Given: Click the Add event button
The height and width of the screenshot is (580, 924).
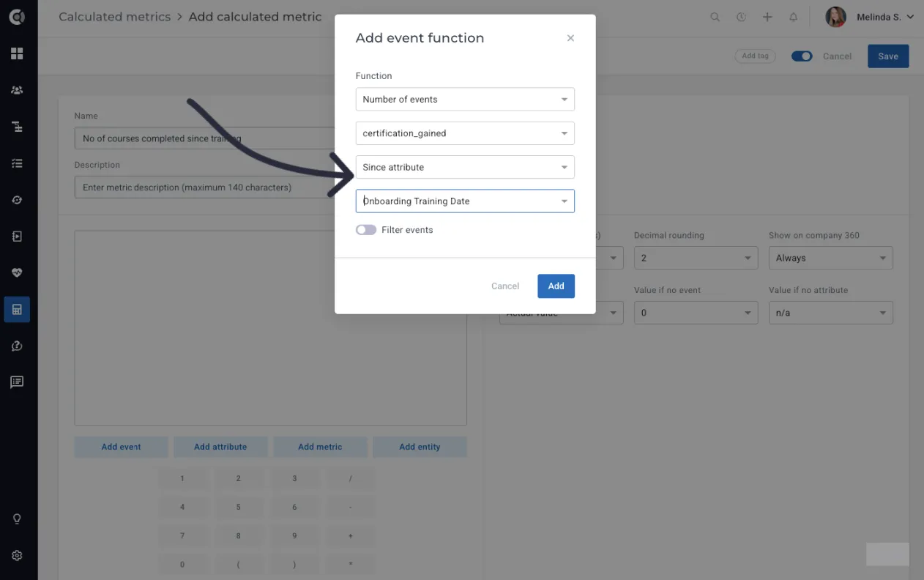Looking at the screenshot, I should click(x=122, y=447).
